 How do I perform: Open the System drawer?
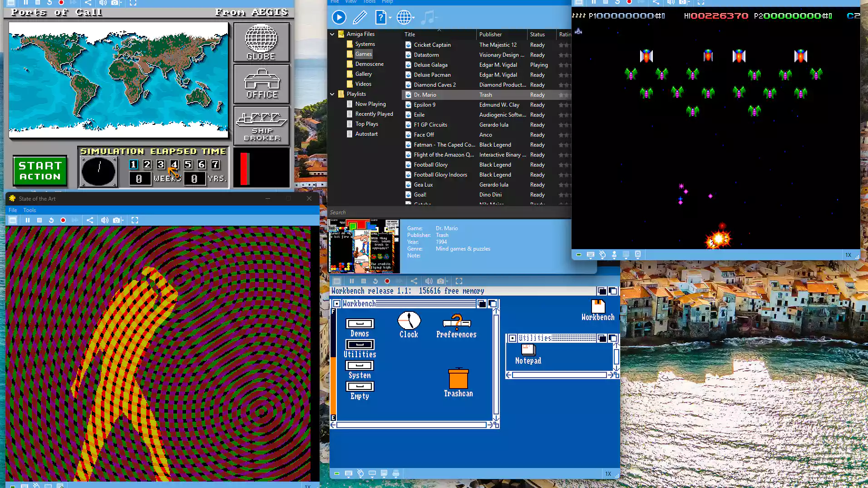(360, 370)
